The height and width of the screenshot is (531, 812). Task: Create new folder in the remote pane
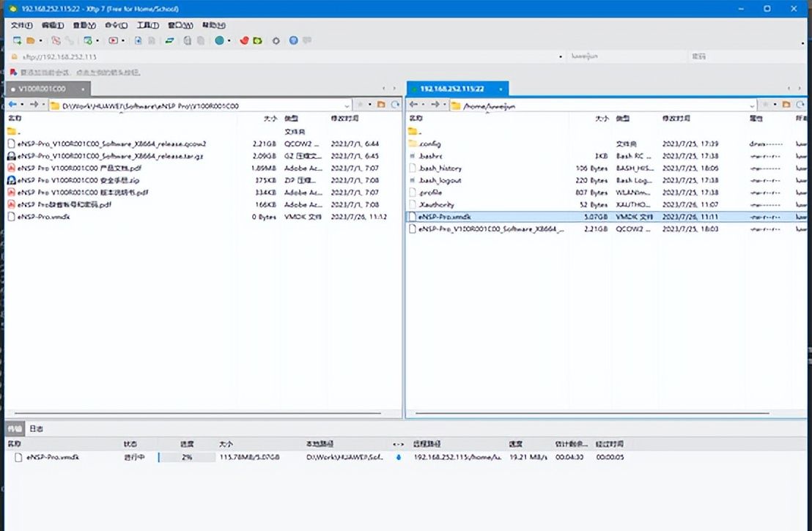(x=786, y=105)
